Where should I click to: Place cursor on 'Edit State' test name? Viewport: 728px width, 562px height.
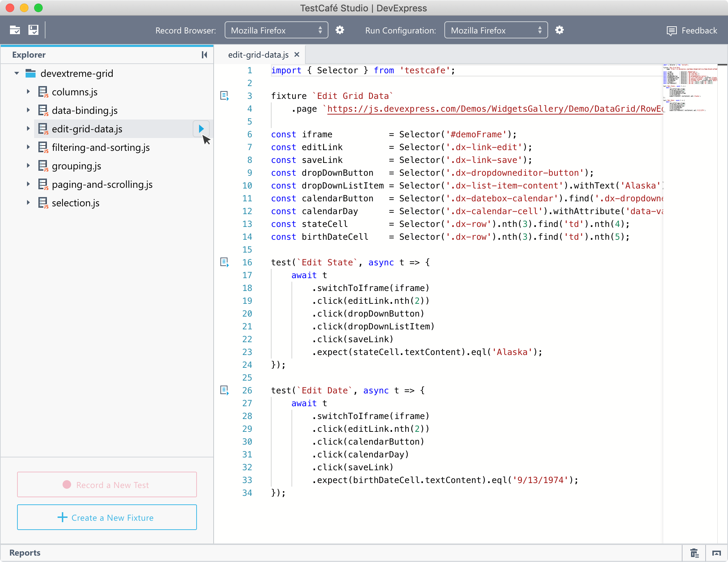click(x=327, y=263)
